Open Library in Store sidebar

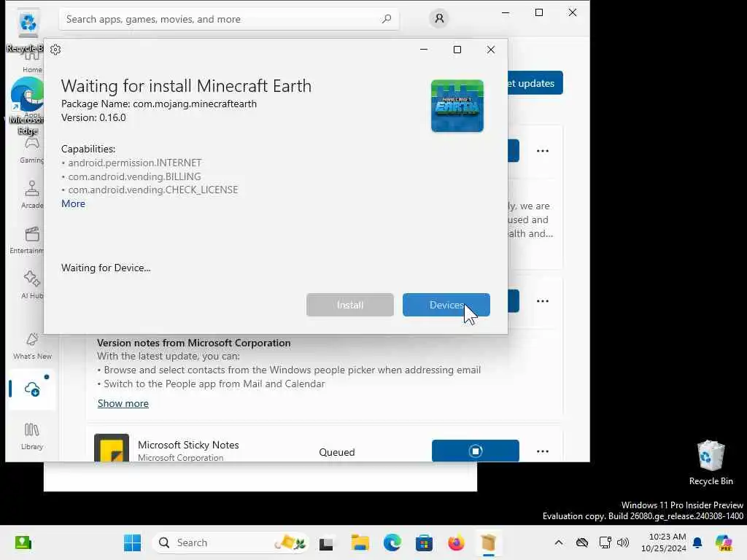[x=32, y=436]
